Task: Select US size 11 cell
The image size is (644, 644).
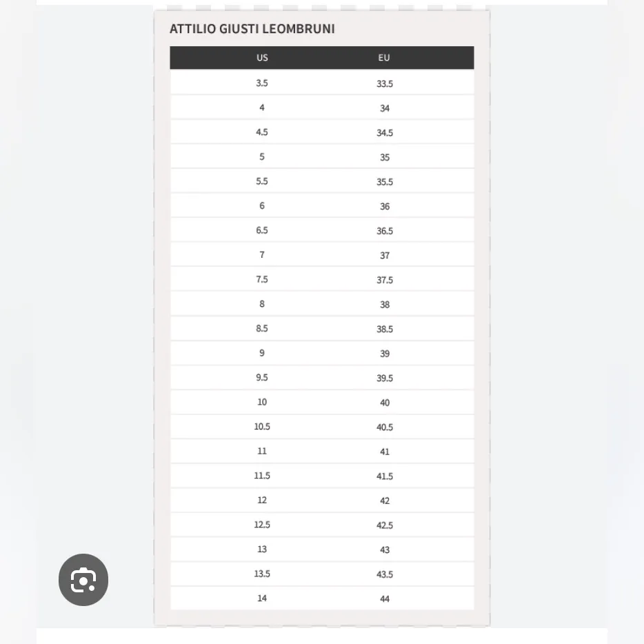Action: point(262,451)
